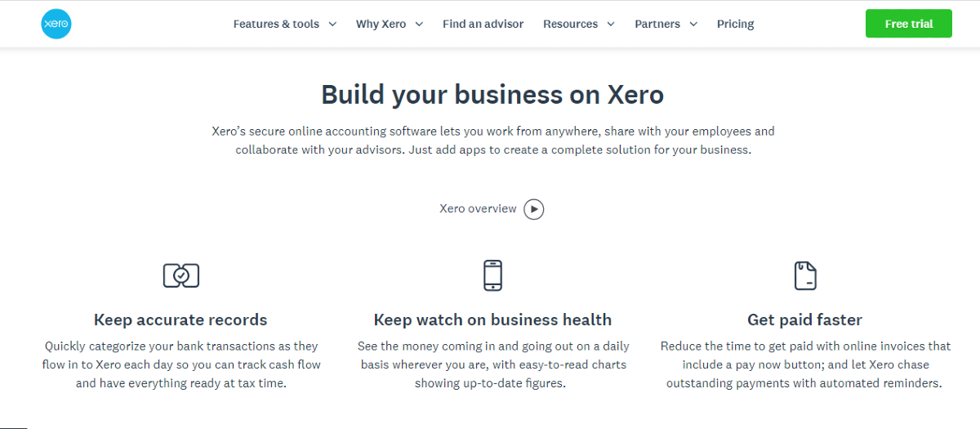Go to the Pricing page
Viewport: 980px width, 429px height.
point(735,24)
